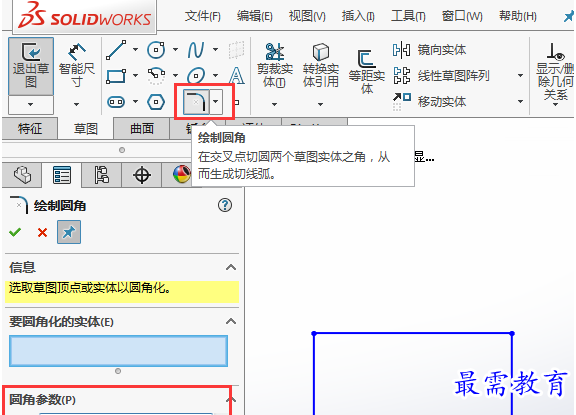The height and width of the screenshot is (415, 576).
Task: Open the 文件(F) menu
Action: pos(203,16)
